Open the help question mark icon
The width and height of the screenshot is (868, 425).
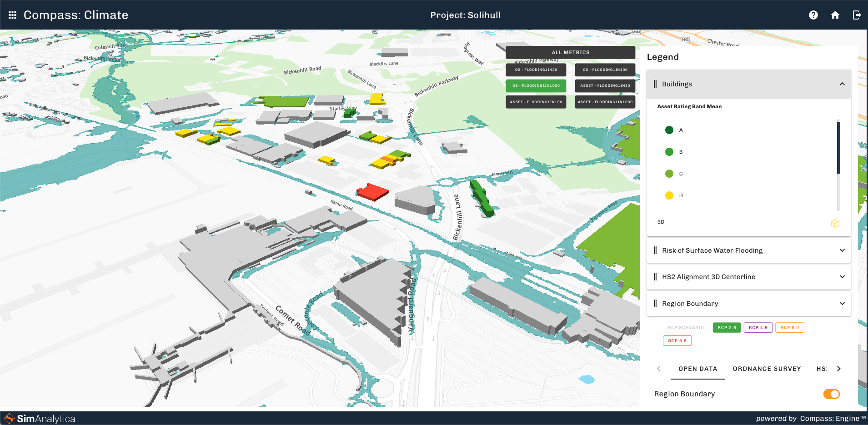coord(813,15)
